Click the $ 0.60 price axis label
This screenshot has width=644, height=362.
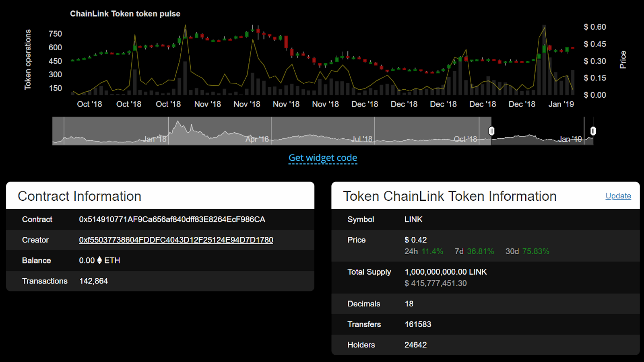click(595, 27)
